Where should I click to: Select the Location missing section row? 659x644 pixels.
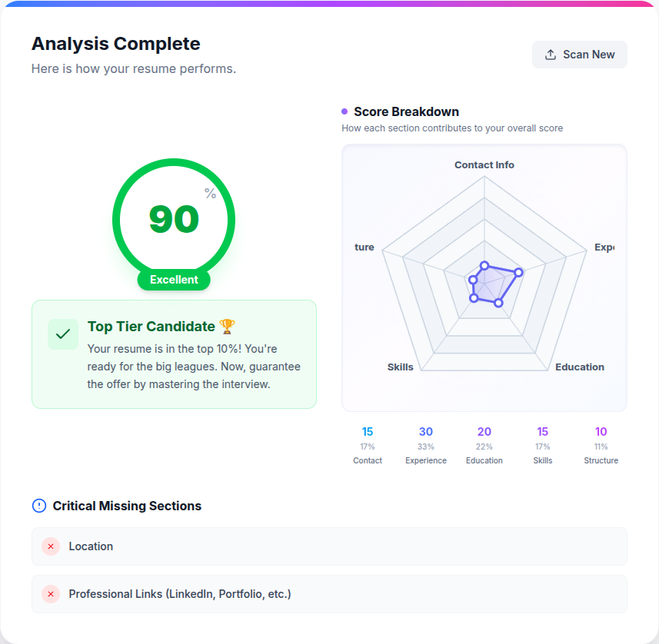coord(329,546)
